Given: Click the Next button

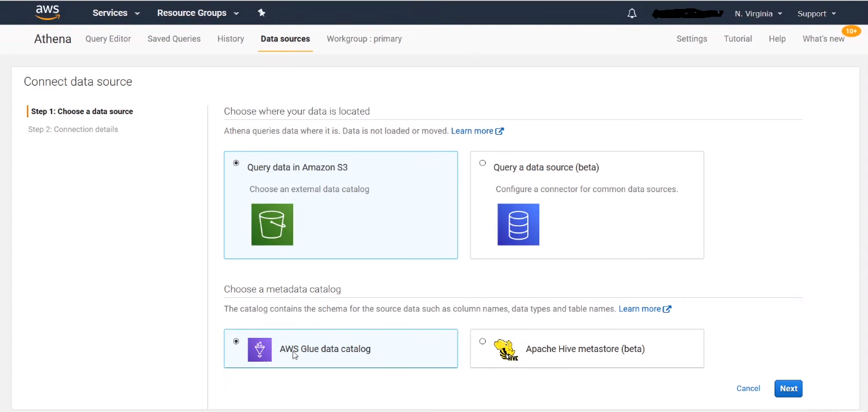Looking at the screenshot, I should pyautogui.click(x=788, y=388).
